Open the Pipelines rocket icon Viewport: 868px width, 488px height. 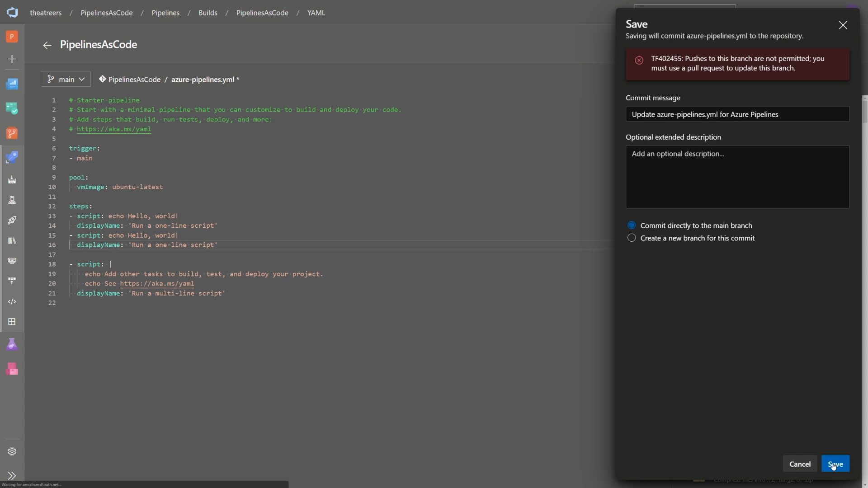click(12, 157)
